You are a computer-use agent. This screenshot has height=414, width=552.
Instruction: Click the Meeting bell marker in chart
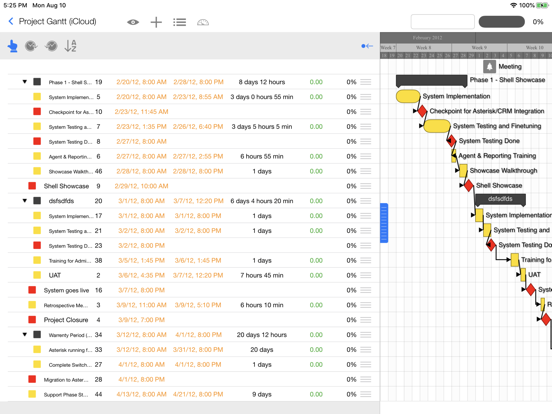(x=489, y=66)
